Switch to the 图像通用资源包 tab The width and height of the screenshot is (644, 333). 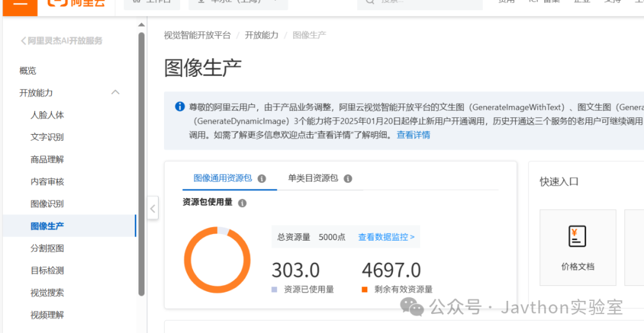(222, 178)
